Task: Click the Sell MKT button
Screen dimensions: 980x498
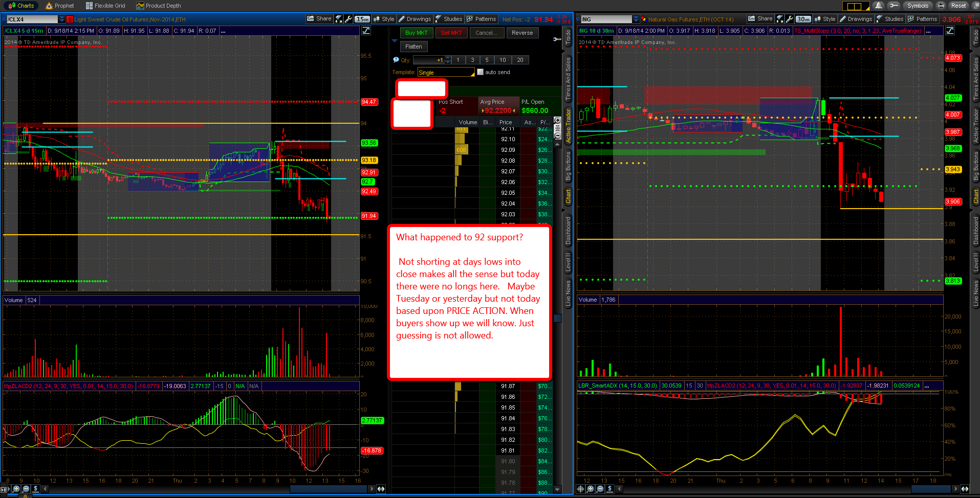Action: click(451, 33)
